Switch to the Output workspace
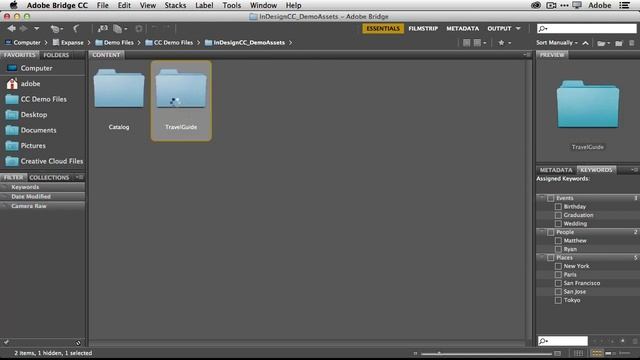The height and width of the screenshot is (360, 640). (499, 29)
